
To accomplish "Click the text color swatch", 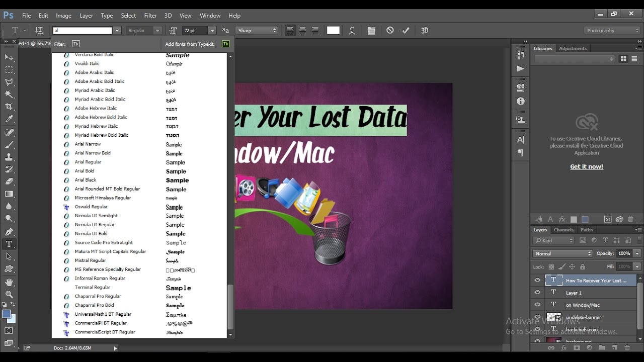I will point(333,31).
